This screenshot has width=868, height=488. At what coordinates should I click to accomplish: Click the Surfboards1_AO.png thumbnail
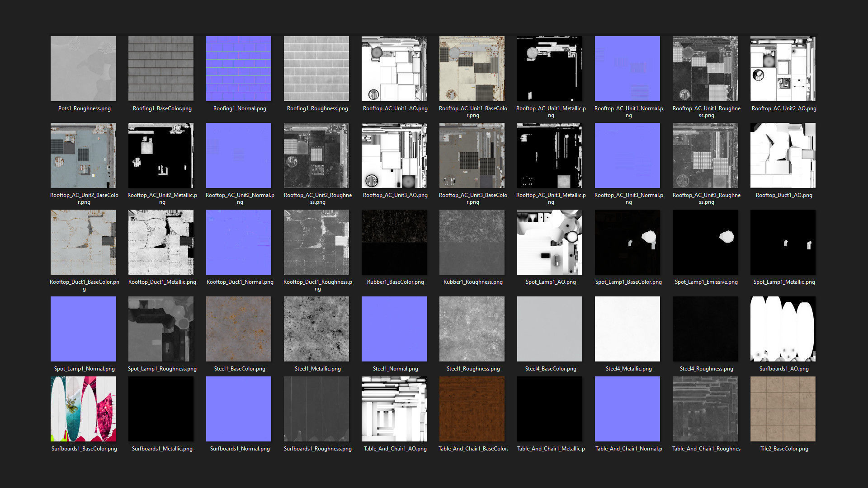783,329
